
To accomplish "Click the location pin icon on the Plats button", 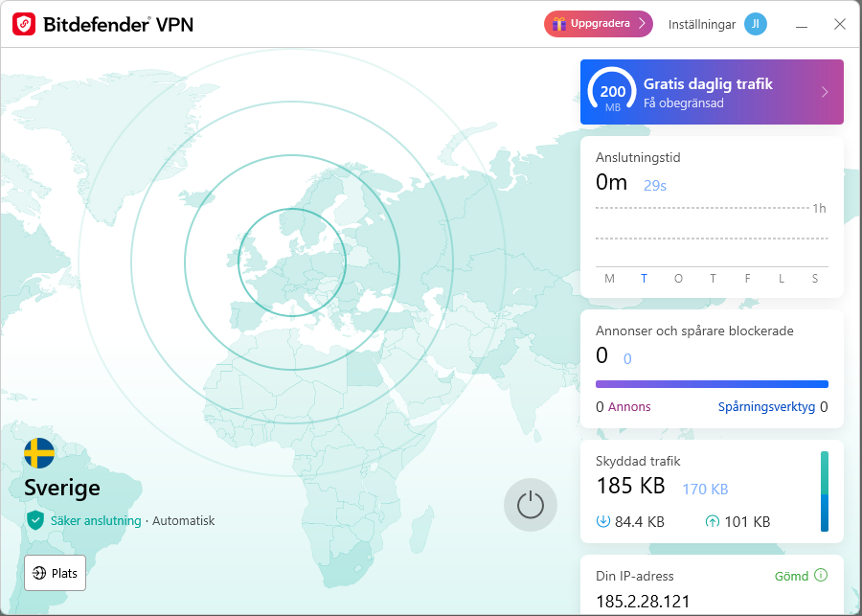I will click(x=38, y=573).
